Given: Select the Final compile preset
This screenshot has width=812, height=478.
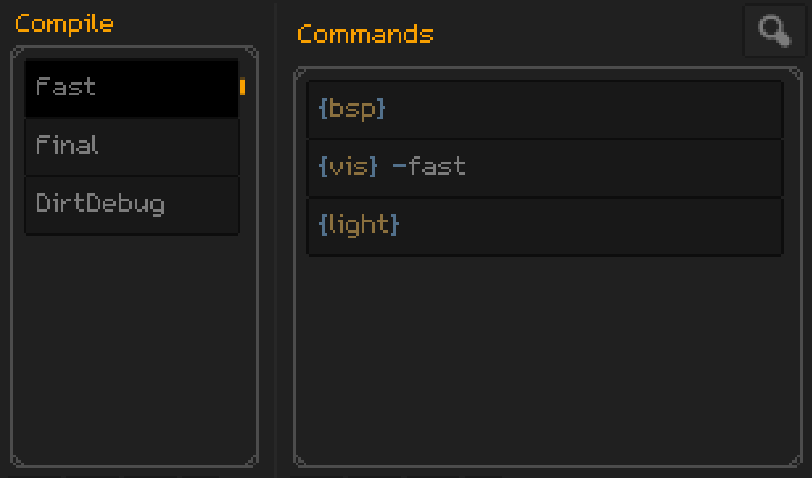Looking at the screenshot, I should 131,146.
